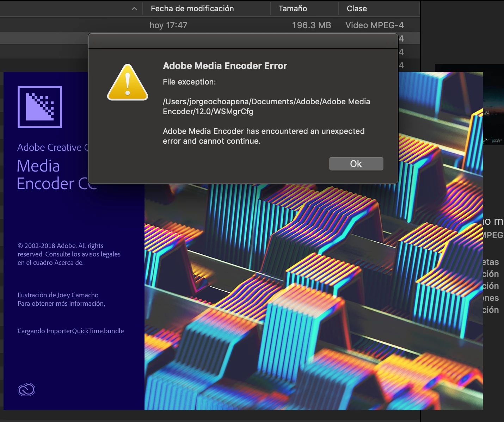The height and width of the screenshot is (422, 504).
Task: Click 'Cargando ImporterQuickTime.bundle' status text
Action: coord(71,331)
